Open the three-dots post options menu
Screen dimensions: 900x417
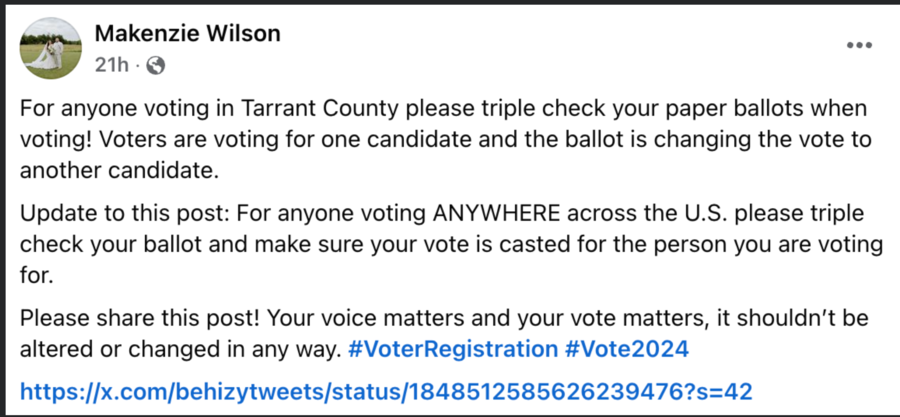coord(859,46)
